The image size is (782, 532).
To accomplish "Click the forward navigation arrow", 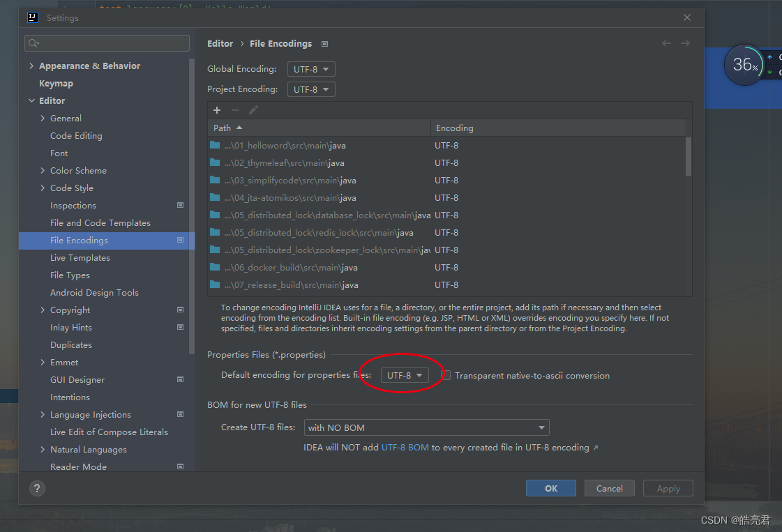I will coord(685,43).
